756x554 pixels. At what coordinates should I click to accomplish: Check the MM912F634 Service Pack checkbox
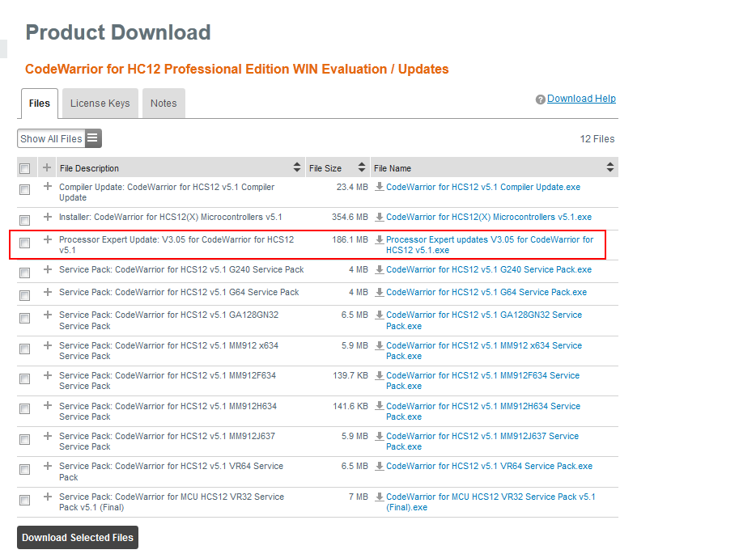(24, 378)
